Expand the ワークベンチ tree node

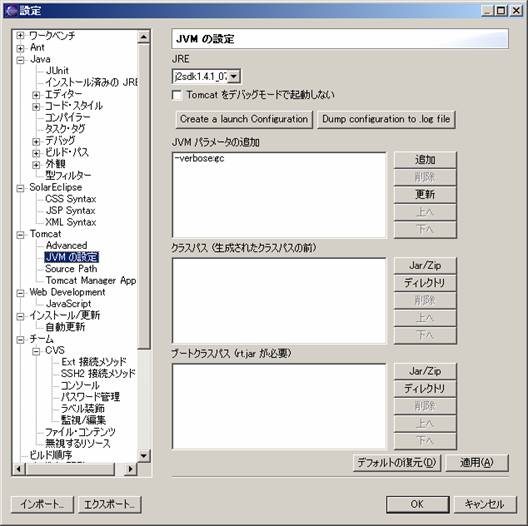click(20, 36)
